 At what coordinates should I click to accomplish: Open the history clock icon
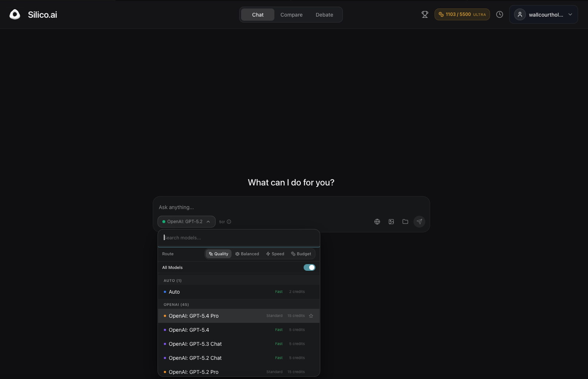500,14
